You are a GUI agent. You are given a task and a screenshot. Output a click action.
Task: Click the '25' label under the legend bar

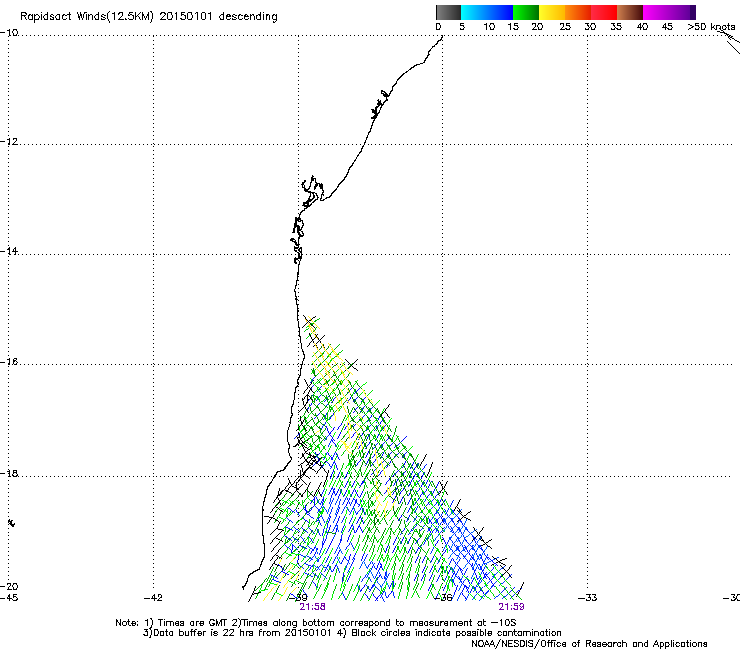point(565,27)
